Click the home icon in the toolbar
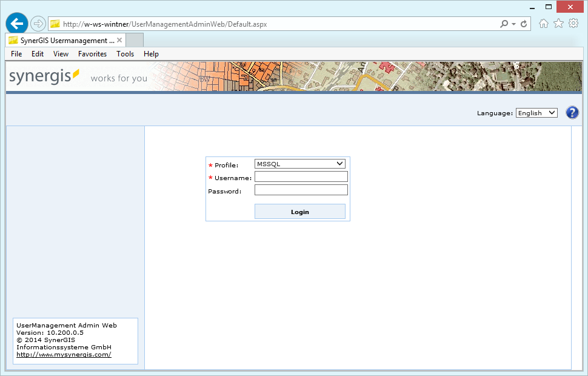 pyautogui.click(x=543, y=22)
